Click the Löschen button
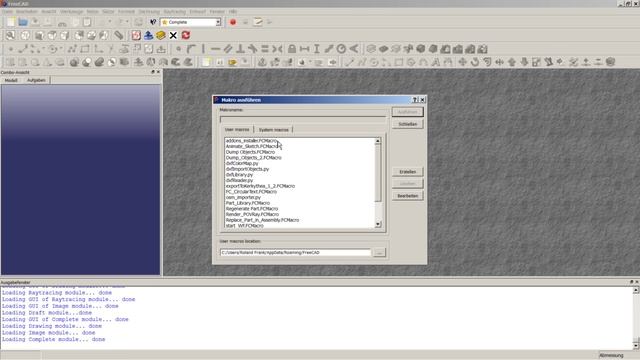Viewport: 640px width, 360px height. 408,184
